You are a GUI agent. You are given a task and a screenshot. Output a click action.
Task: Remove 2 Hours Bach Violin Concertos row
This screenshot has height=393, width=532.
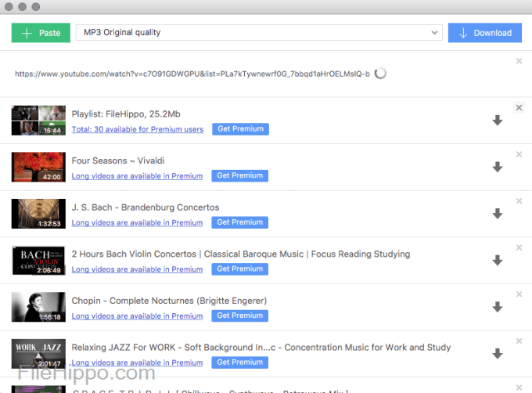click(519, 247)
